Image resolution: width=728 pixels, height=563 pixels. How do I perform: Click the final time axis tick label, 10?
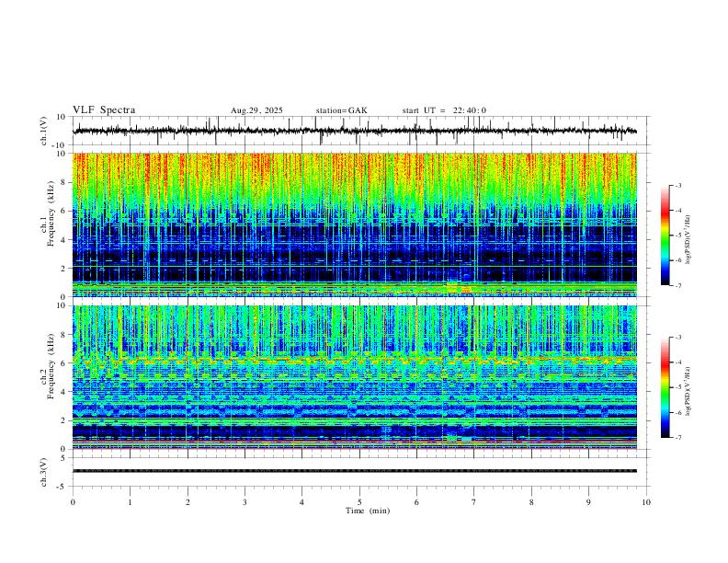click(646, 502)
